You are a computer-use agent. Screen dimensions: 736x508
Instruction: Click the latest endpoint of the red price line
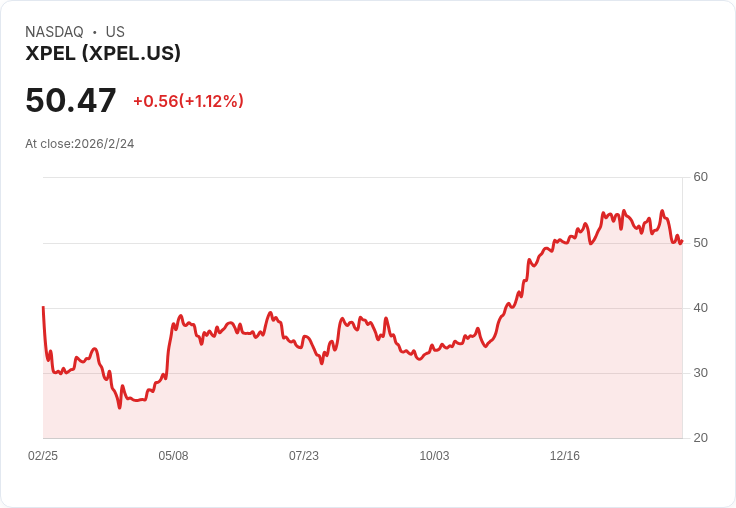(x=682, y=241)
